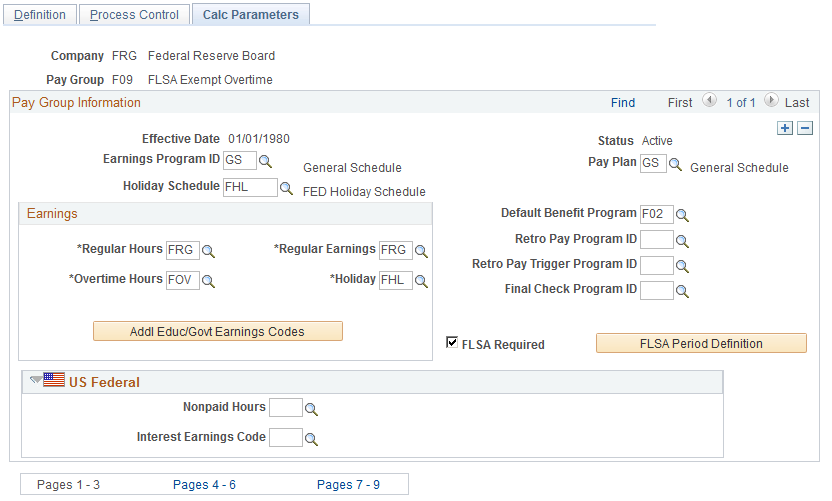Screen dimensions: 832x501
Task: Click the Holiday earnings input field
Action: click(396, 280)
